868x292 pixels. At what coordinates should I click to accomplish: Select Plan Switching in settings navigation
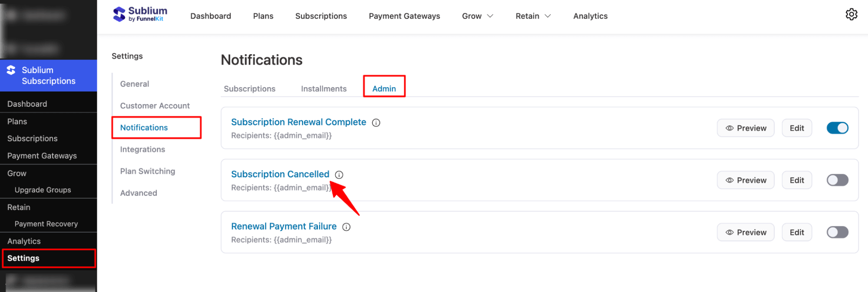pyautogui.click(x=148, y=171)
